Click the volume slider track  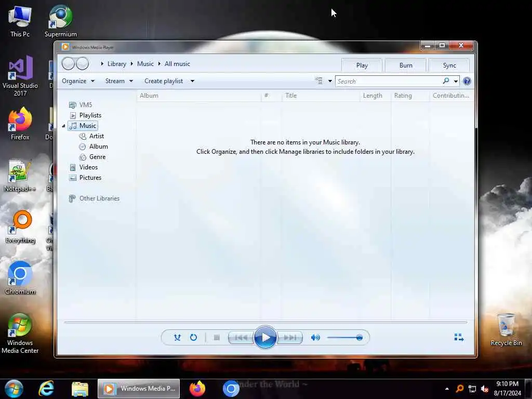tap(345, 338)
